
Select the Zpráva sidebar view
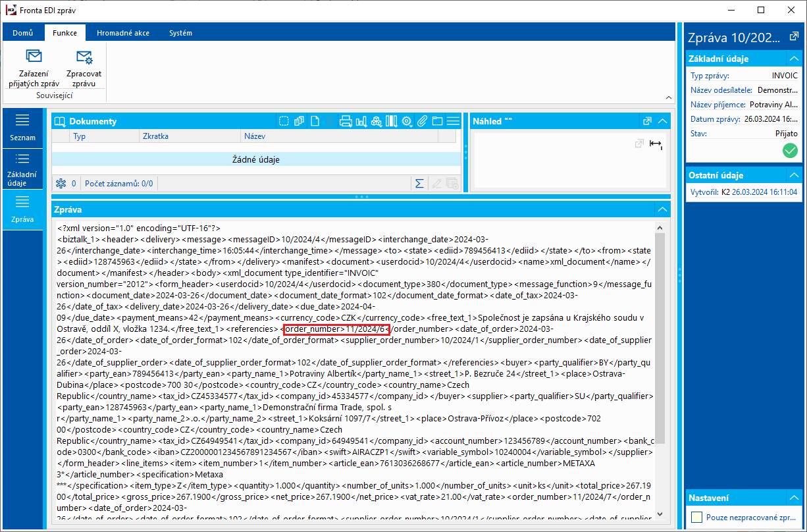tap(23, 210)
